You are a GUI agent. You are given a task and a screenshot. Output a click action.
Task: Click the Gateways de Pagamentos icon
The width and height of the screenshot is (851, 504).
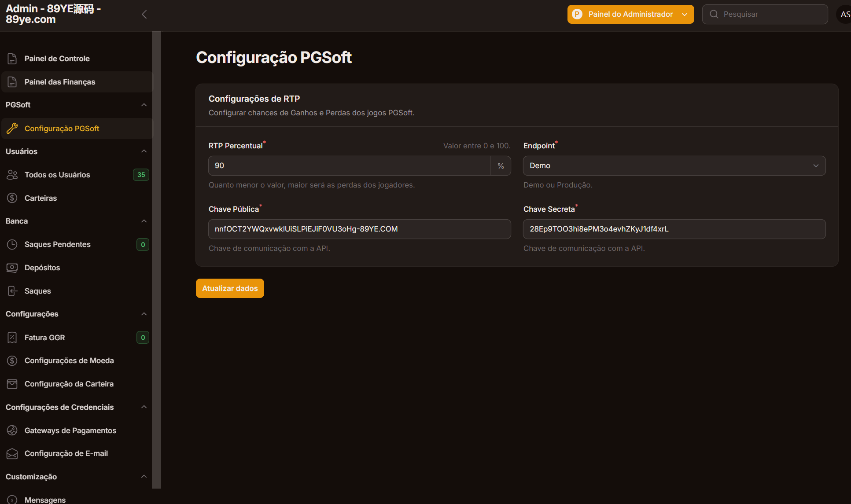point(12,430)
